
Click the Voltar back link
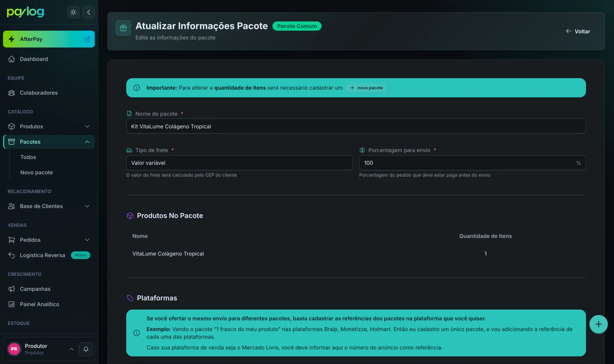[x=578, y=32]
